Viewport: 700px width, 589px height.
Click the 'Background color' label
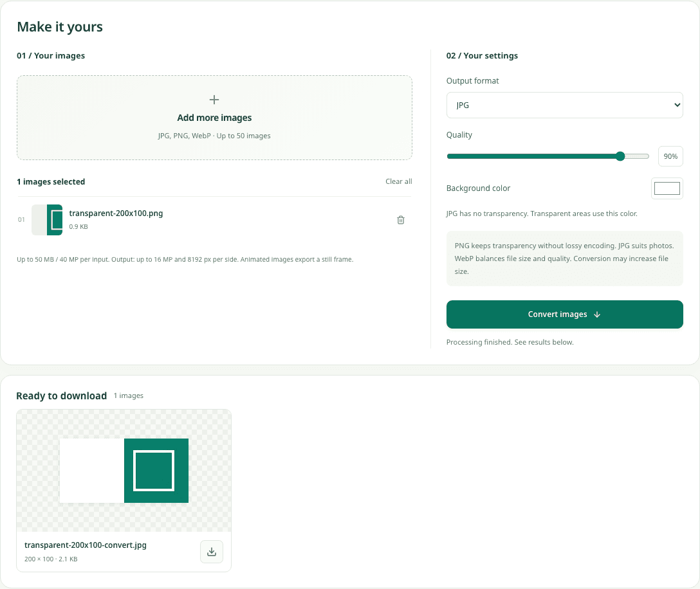[478, 188]
